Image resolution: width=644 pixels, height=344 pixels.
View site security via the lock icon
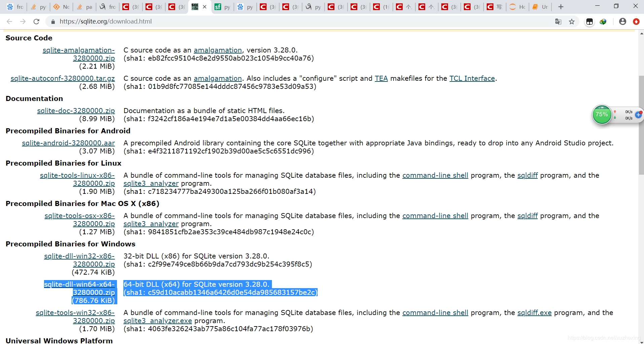coord(53,22)
